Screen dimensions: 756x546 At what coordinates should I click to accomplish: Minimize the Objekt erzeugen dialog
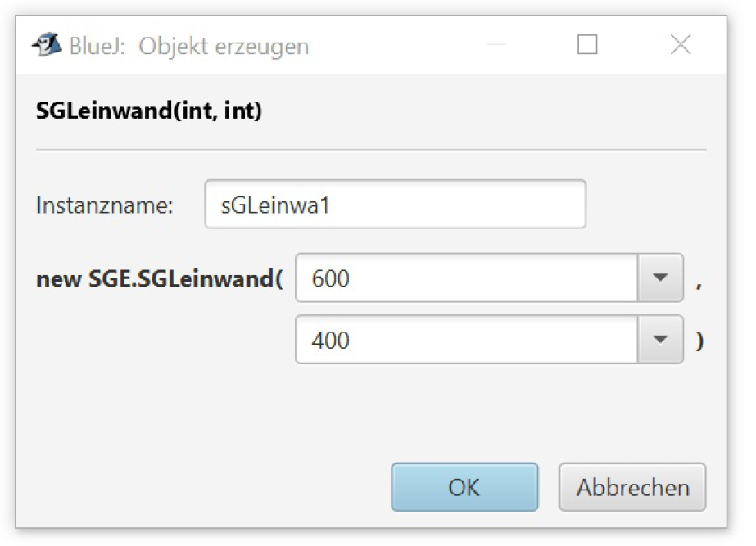tap(496, 44)
